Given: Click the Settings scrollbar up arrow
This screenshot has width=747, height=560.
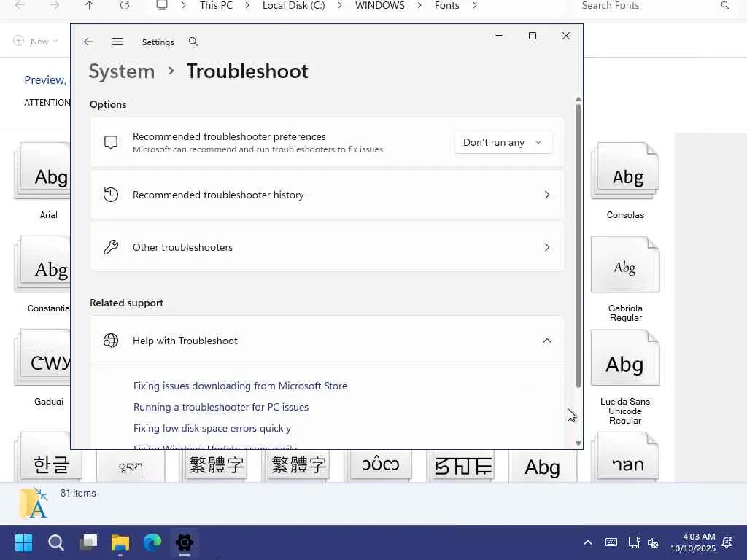Looking at the screenshot, I should click(x=578, y=99).
